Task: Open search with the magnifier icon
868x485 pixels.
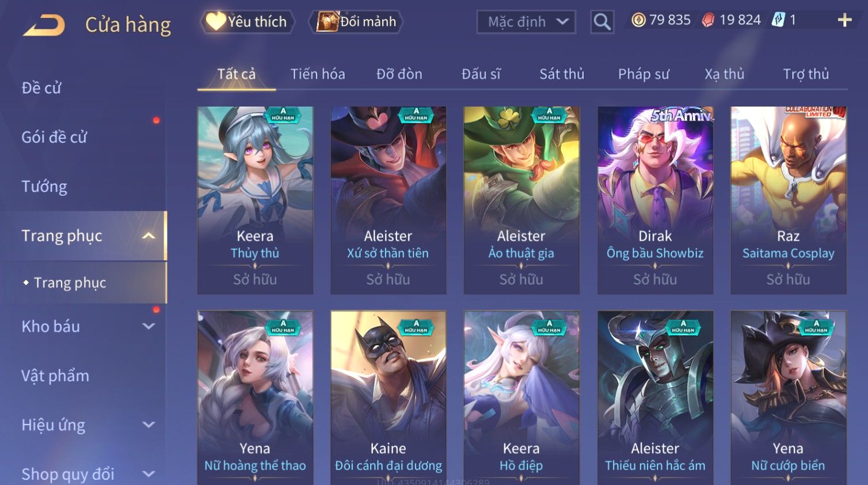Action: [x=602, y=22]
